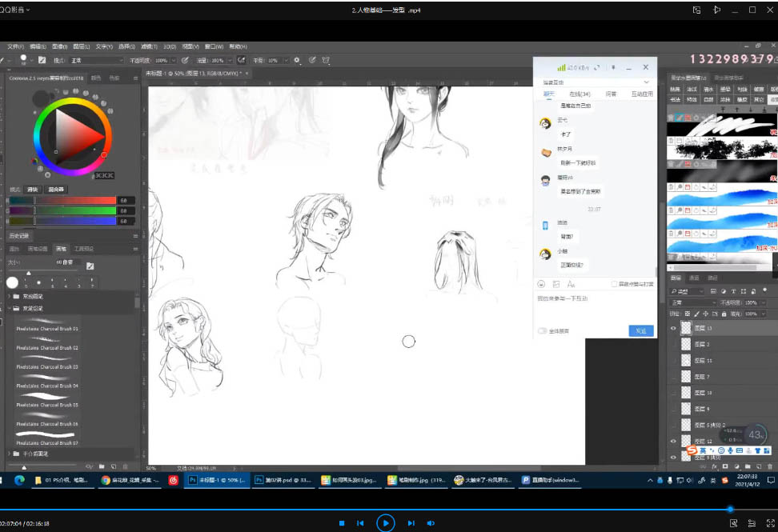This screenshot has width=778, height=532.
Task: Click the chat message input field
Action: 596,307
